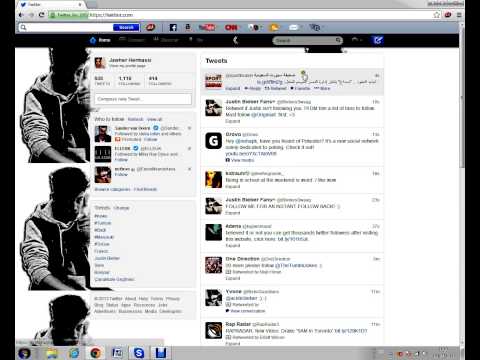Image resolution: width=480 pixels, height=360 pixels.
Task: Go to Twitter Home in the navigation bar
Action: pos(100,40)
